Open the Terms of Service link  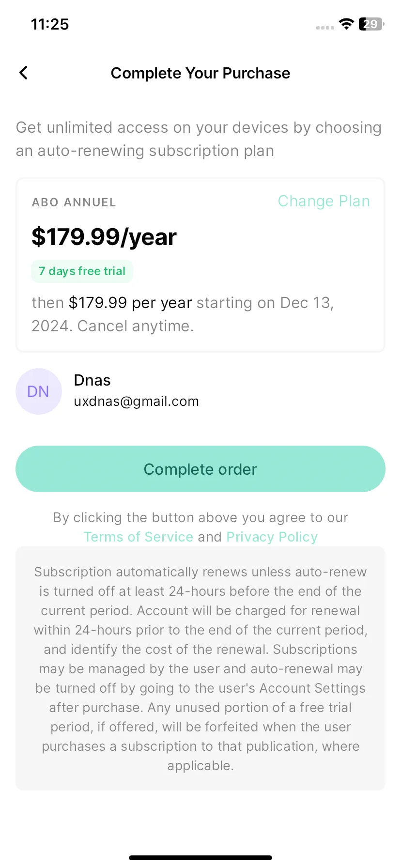click(139, 537)
